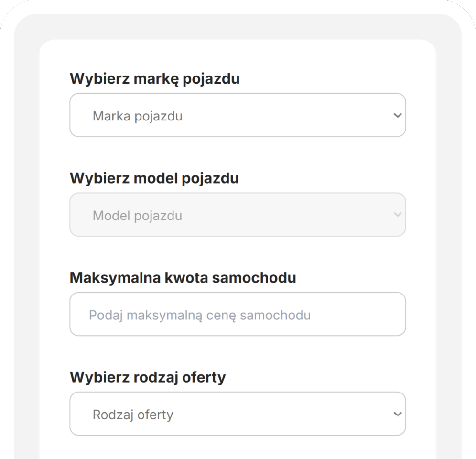Click the "Model pojazdu" placeholder text

click(137, 216)
